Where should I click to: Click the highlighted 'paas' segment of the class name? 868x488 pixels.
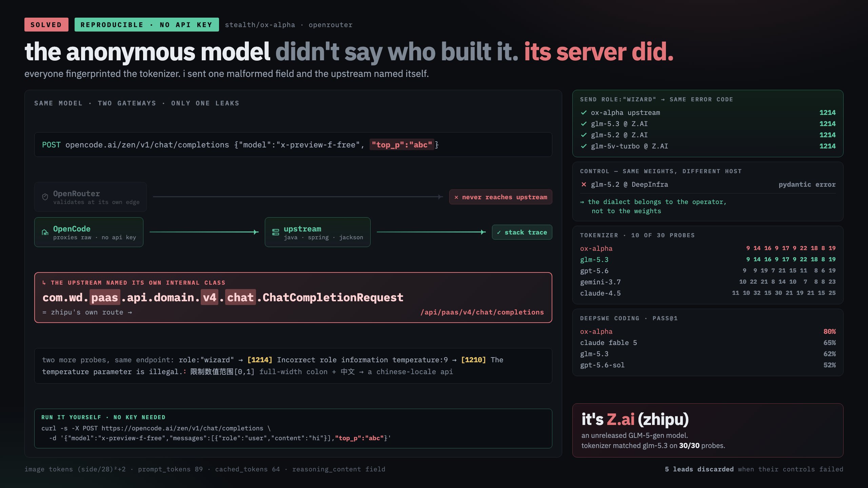105,297
